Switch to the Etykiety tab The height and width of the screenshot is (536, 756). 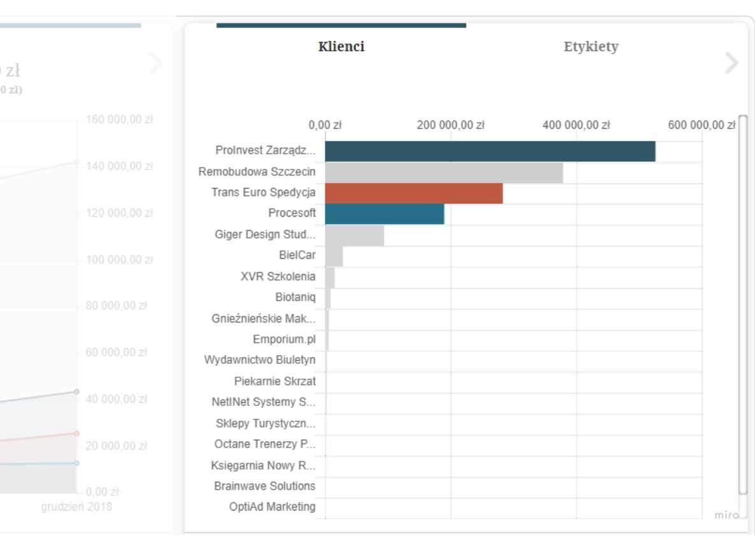[x=591, y=47]
